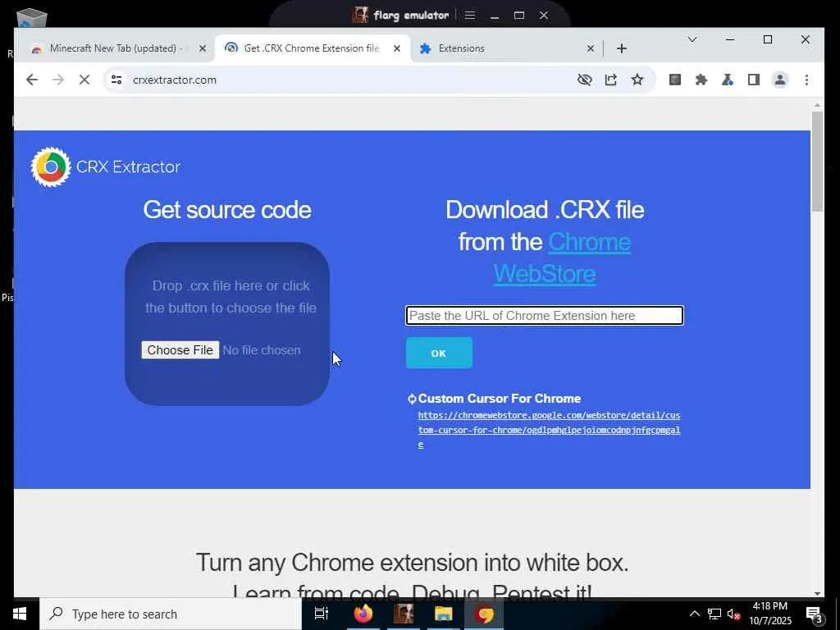Screen dimensions: 840x630
Task: Select the Get .CRX Chrome Extension file tab
Action: click(313, 48)
